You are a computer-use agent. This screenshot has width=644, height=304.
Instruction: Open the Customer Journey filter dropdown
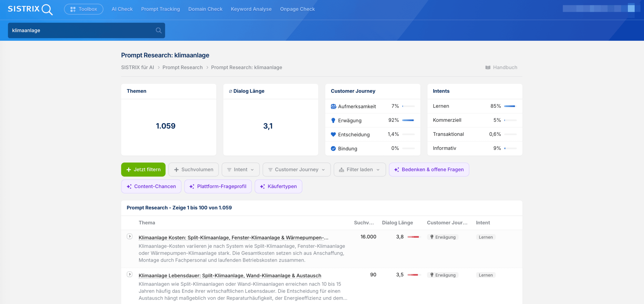click(x=297, y=170)
